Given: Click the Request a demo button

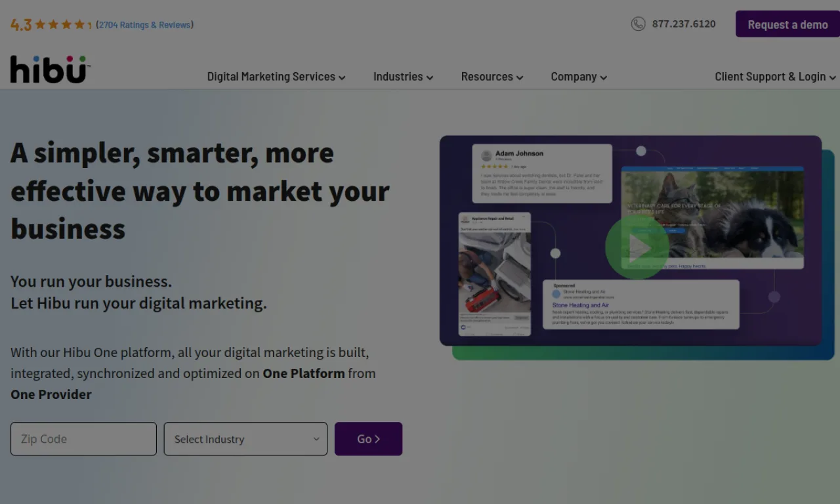Looking at the screenshot, I should (x=787, y=24).
